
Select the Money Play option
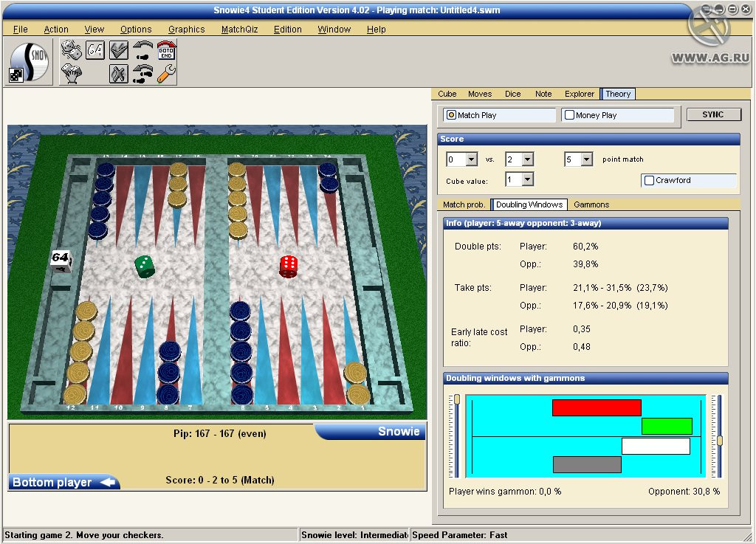(x=617, y=115)
